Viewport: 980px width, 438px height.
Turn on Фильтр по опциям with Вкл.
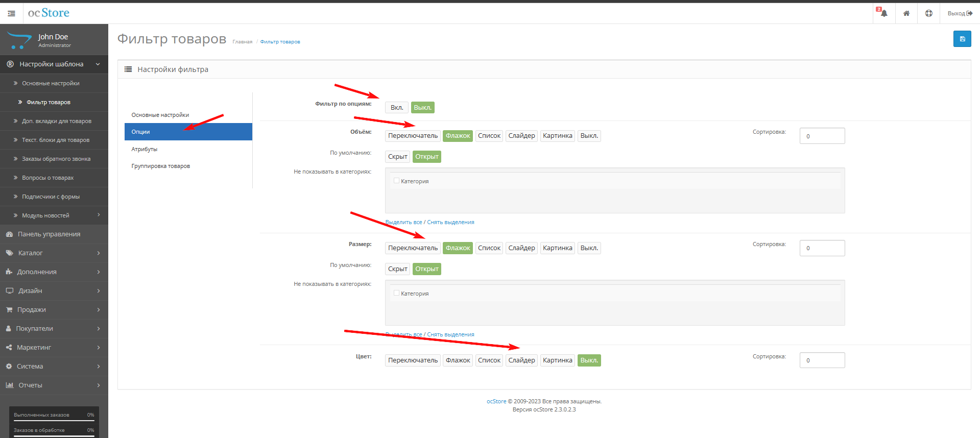pyautogui.click(x=397, y=108)
